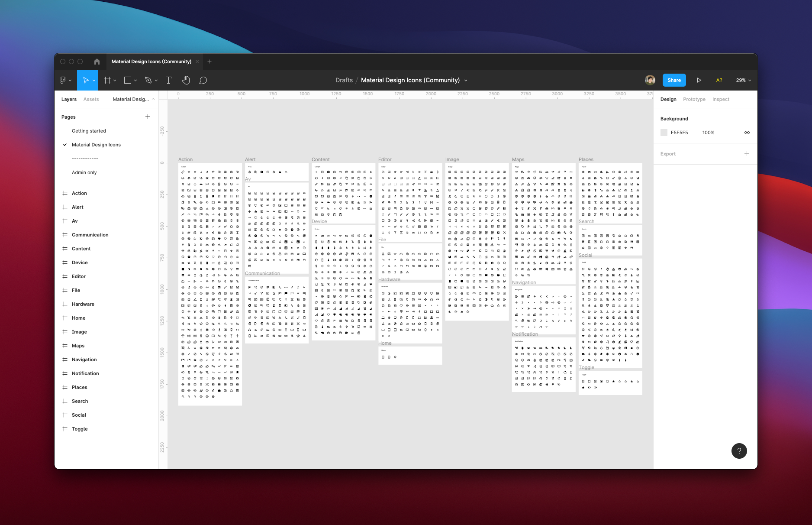Image resolution: width=812 pixels, height=525 pixels.
Task: Select the Material Design Icons page checkmark
Action: (x=64, y=145)
